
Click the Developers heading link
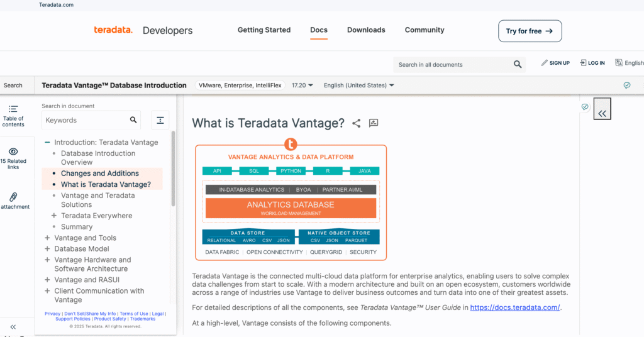click(167, 30)
